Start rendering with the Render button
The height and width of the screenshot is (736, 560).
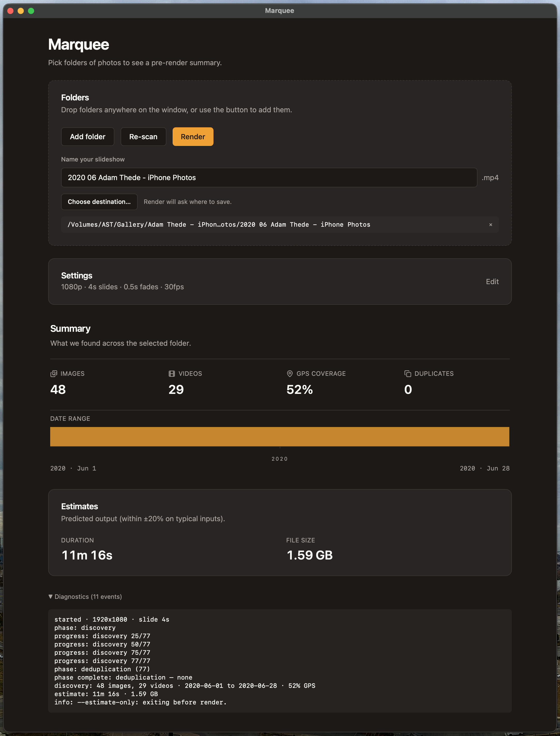click(193, 137)
